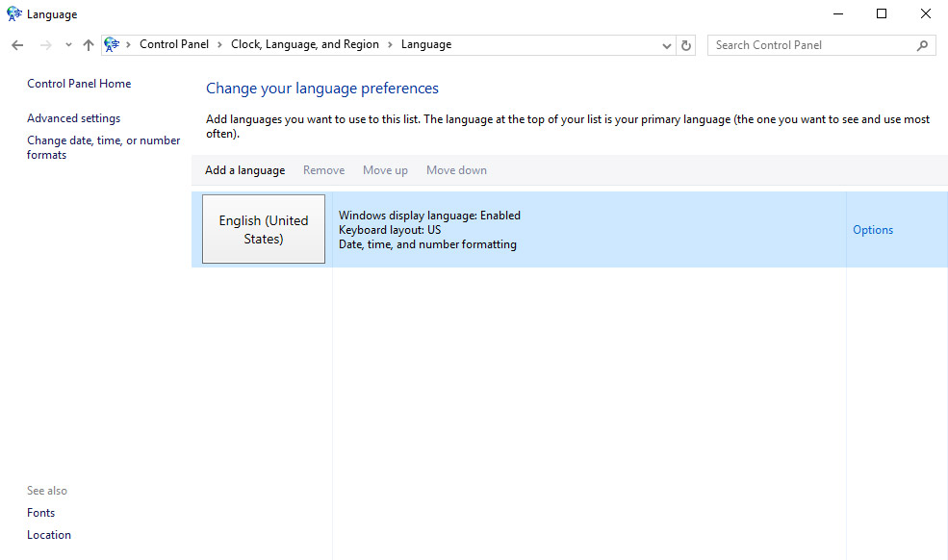Open the Fonts link under See also
948x560 pixels.
click(x=40, y=512)
